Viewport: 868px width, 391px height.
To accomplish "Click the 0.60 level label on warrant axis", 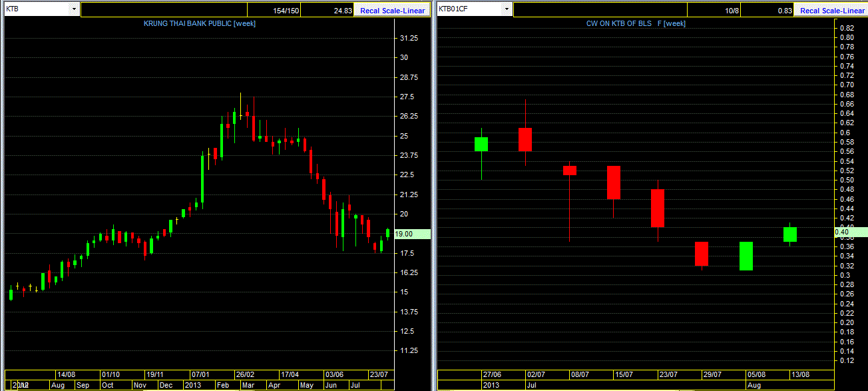I will [x=845, y=133].
